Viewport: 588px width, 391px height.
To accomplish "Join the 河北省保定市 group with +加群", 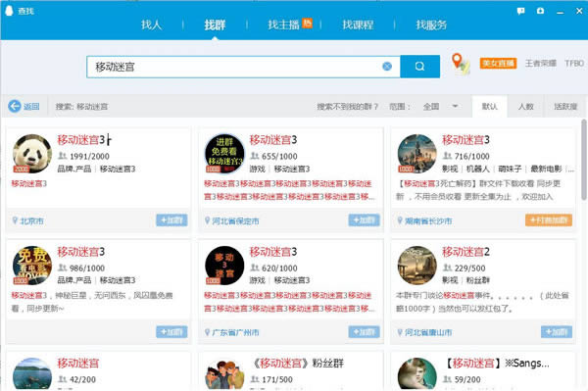I will 365,220.
